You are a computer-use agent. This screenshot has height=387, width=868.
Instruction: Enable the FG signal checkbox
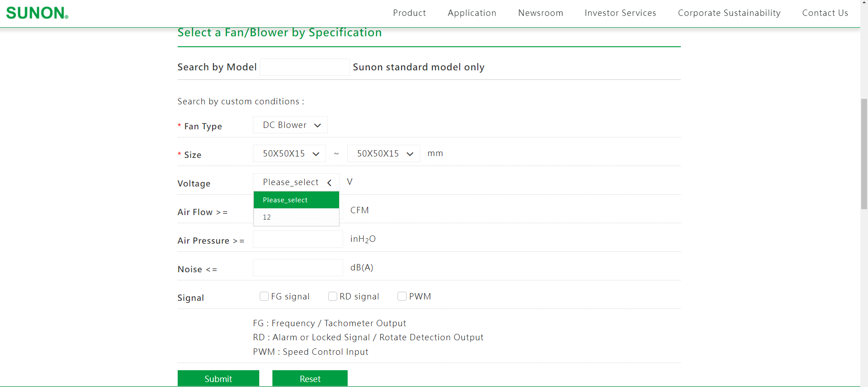click(264, 296)
